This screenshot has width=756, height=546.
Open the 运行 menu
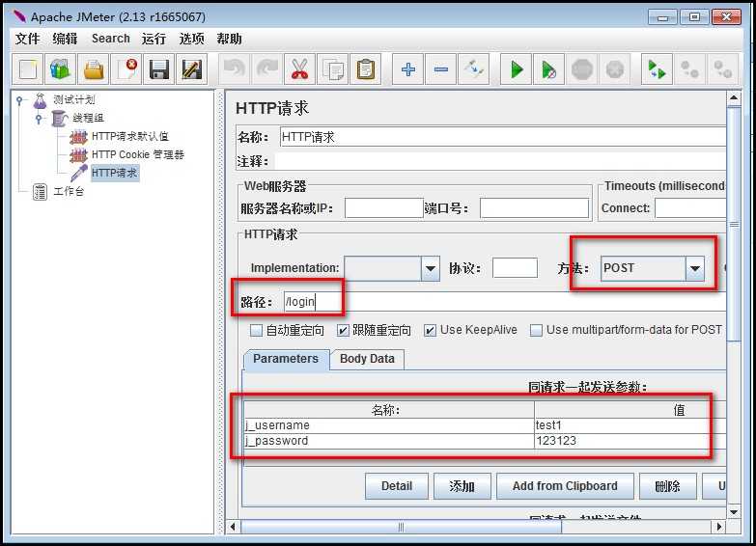(154, 39)
